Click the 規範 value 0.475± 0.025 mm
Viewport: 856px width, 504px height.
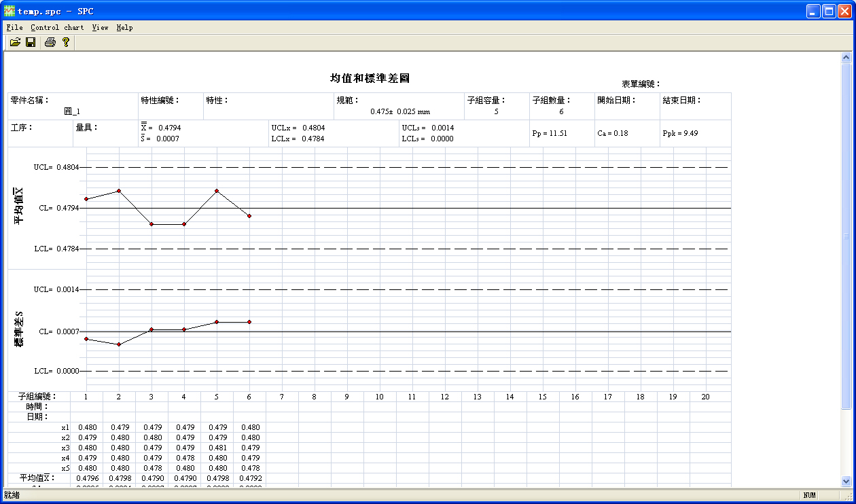(400, 111)
